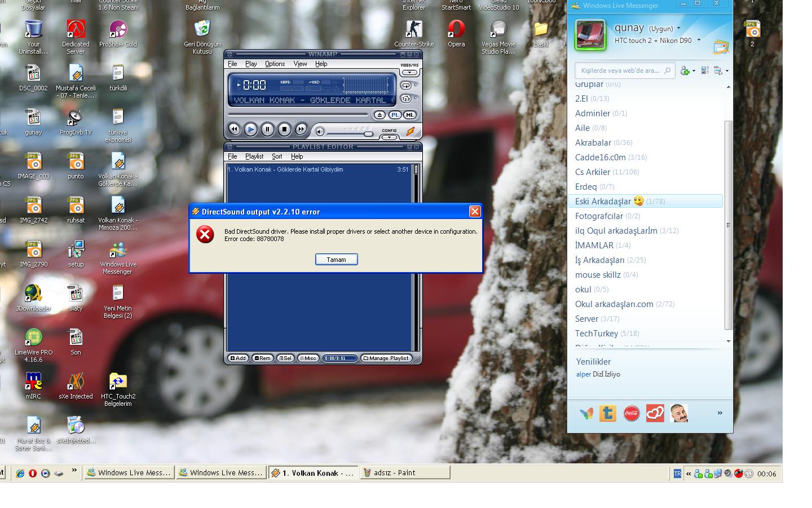
Task: Click Messenger contact list scrollbar
Action: pyautogui.click(x=728, y=224)
